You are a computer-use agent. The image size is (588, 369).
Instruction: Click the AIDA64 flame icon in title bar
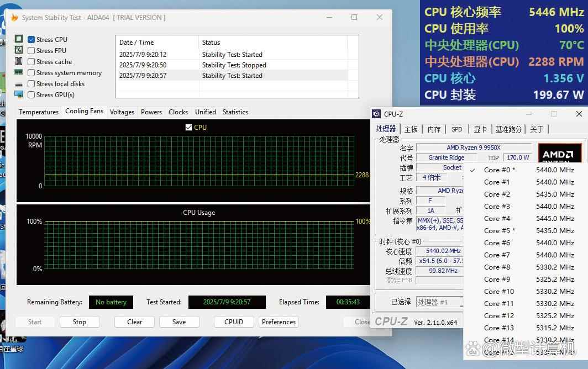pos(14,18)
